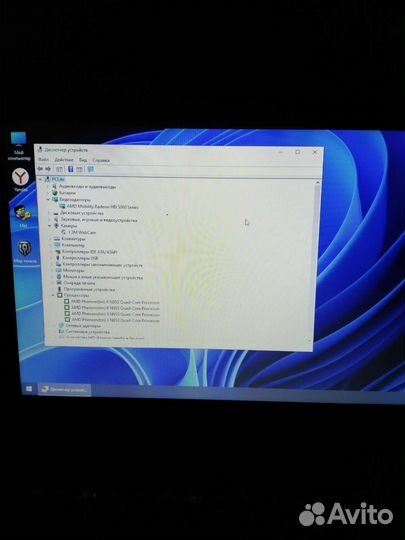Viewport: 405px width, 540px height.
Task: Click the Диспетчер устройств taskbar button
Action: pyautogui.click(x=64, y=390)
